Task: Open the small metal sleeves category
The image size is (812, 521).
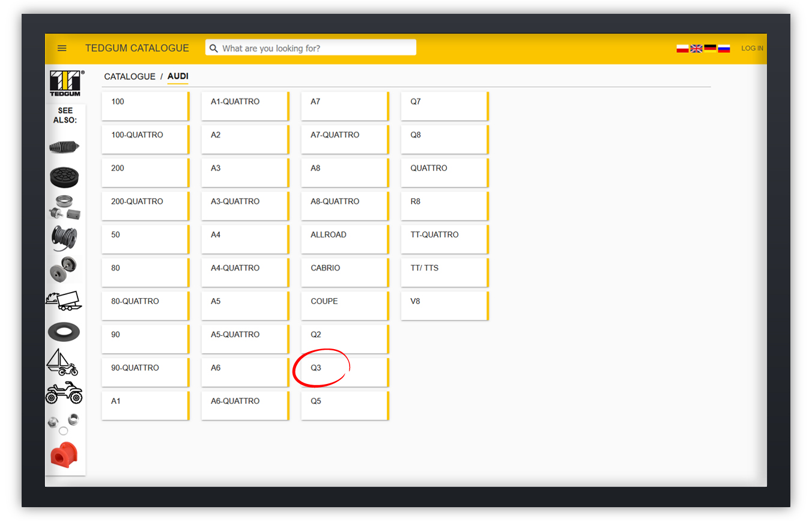Action: pos(64,424)
